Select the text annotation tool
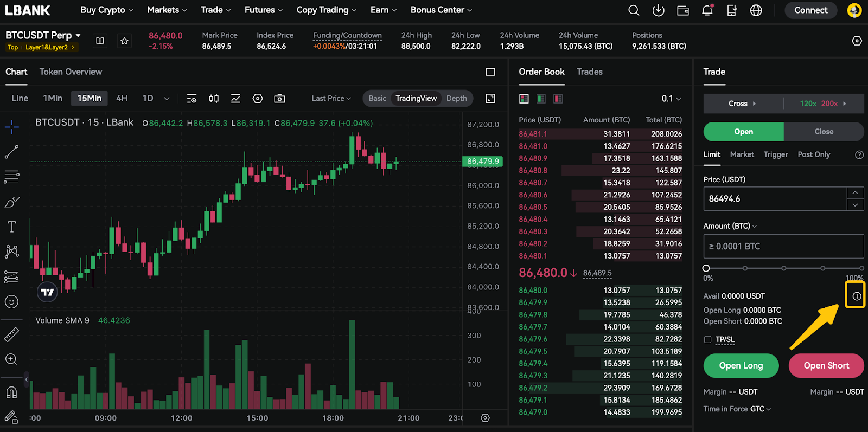The height and width of the screenshot is (432, 868). [11, 227]
